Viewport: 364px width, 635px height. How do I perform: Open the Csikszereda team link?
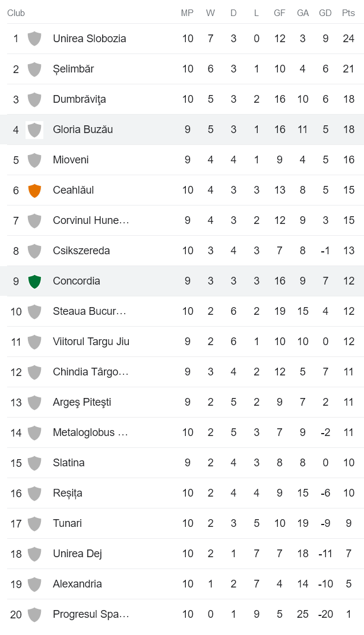pos(81,251)
